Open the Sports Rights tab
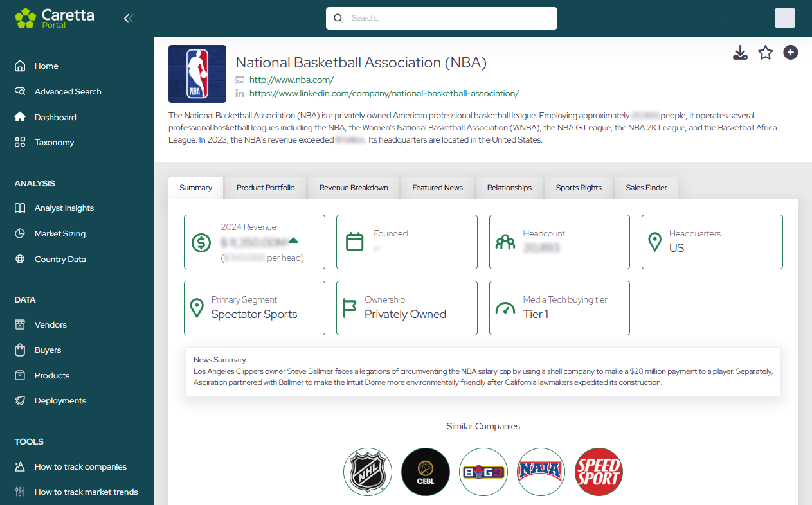This screenshot has height=505, width=812. (x=579, y=188)
